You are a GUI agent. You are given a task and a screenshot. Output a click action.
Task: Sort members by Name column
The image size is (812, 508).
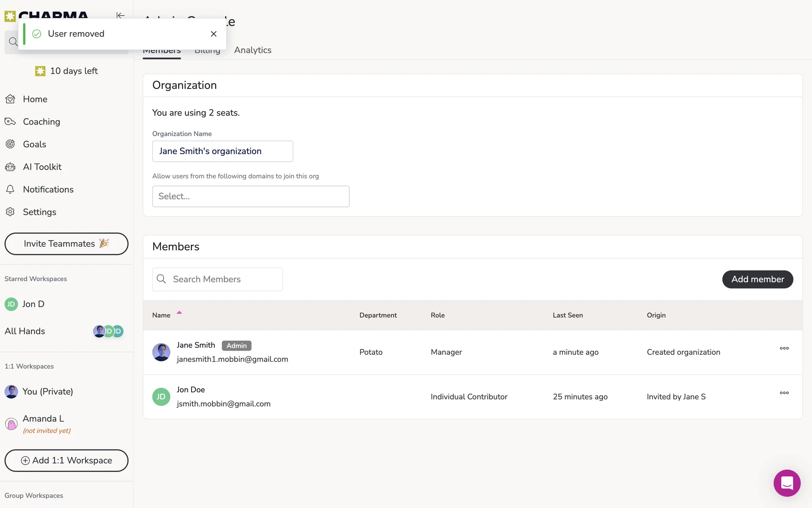point(162,315)
